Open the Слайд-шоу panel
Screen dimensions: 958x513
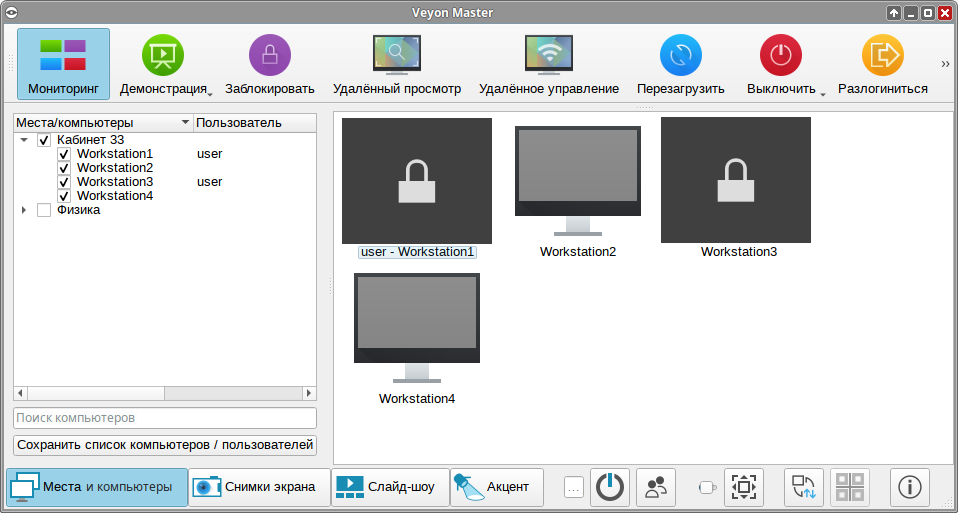coord(390,487)
